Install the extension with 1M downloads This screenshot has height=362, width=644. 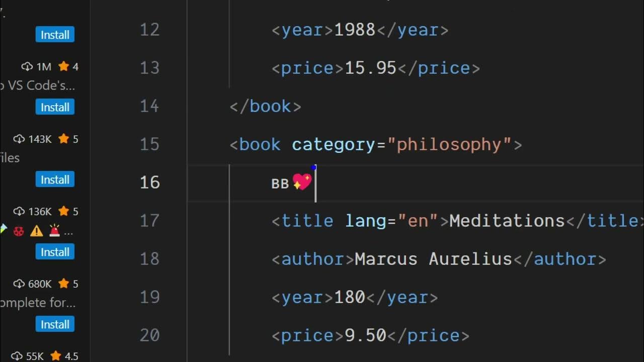pyautogui.click(x=55, y=107)
